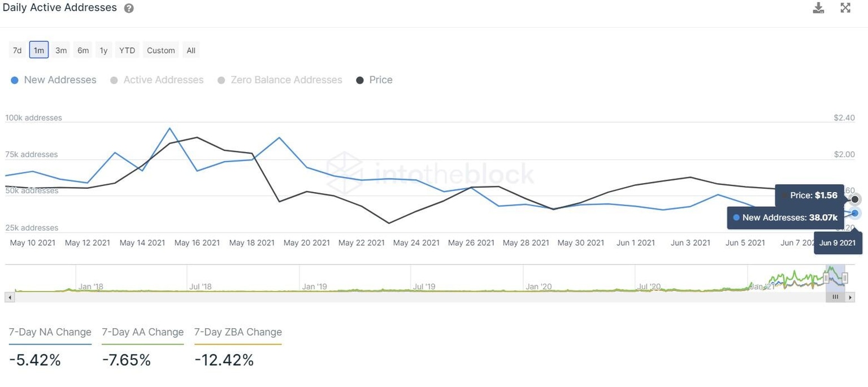Expand the chart to fullscreen
The height and width of the screenshot is (387, 868).
pyautogui.click(x=845, y=7)
